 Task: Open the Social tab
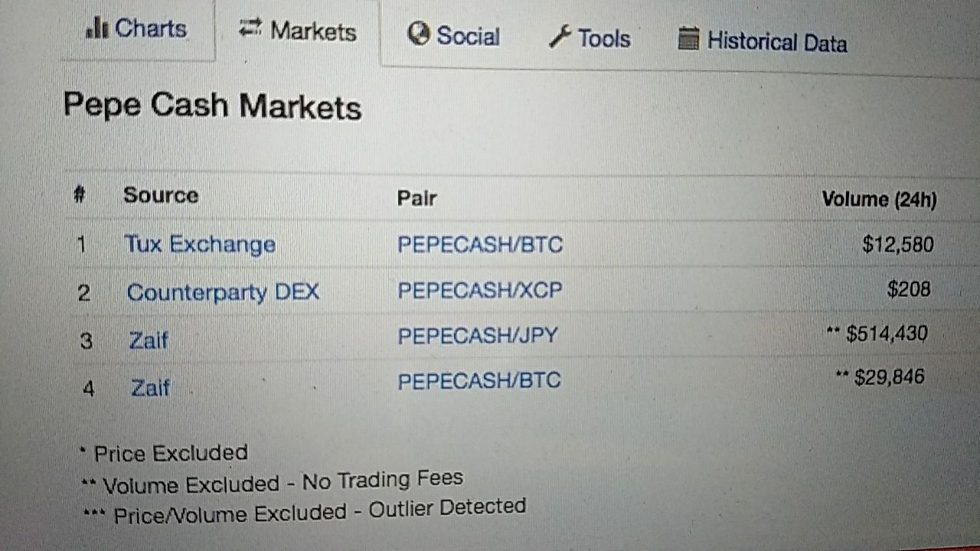(454, 35)
